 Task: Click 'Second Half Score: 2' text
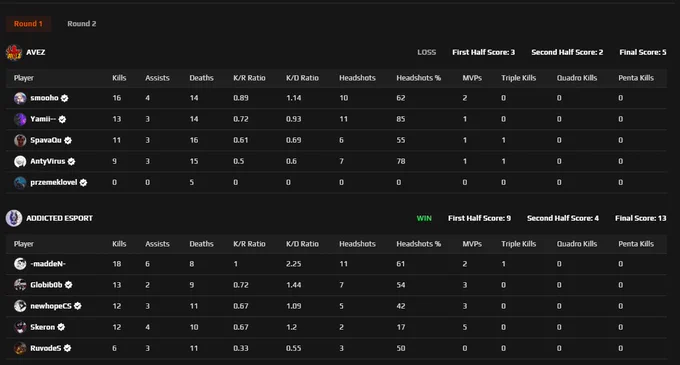(x=567, y=52)
